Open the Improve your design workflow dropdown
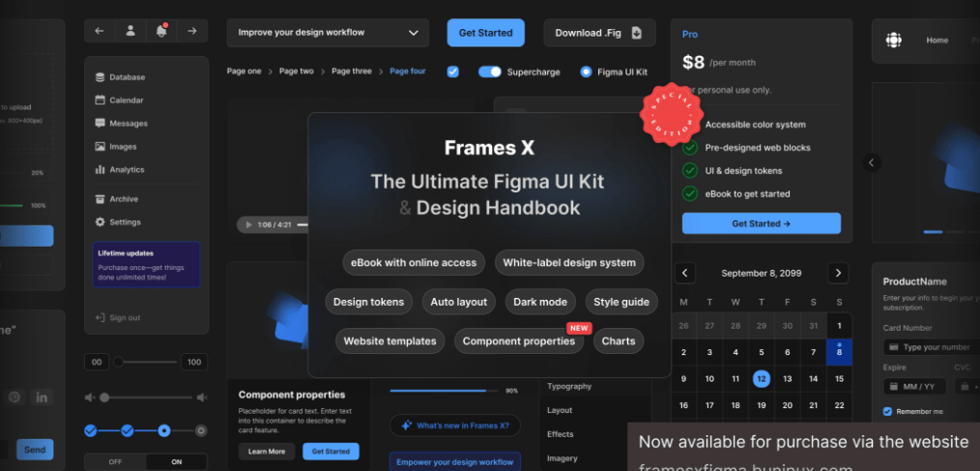 [x=329, y=33]
